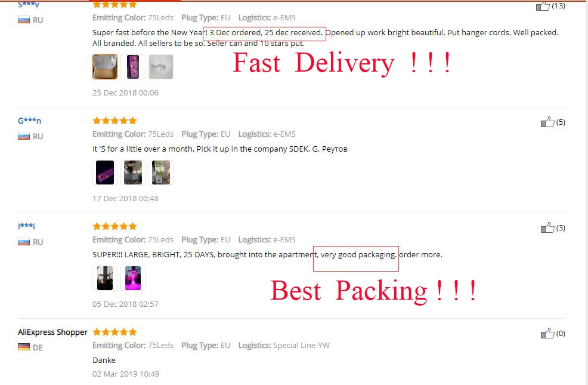Open middle thumbnail in G***n's review
The height and width of the screenshot is (385, 588).
click(x=133, y=173)
